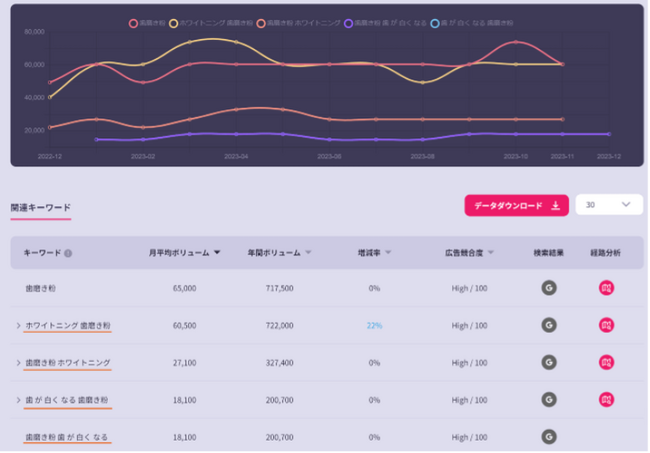Image resolution: width=650 pixels, height=453 pixels.
Task: Click the データダウンロード button
Action: [x=516, y=206]
